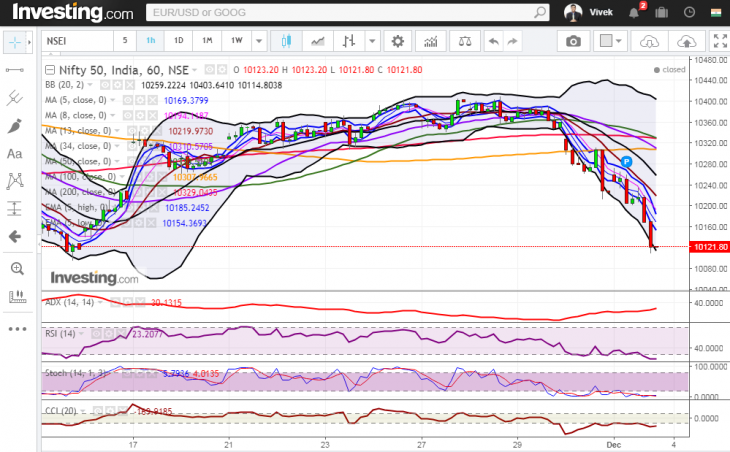Select the 1W timeframe
This screenshot has width=730, height=452.
tap(237, 40)
